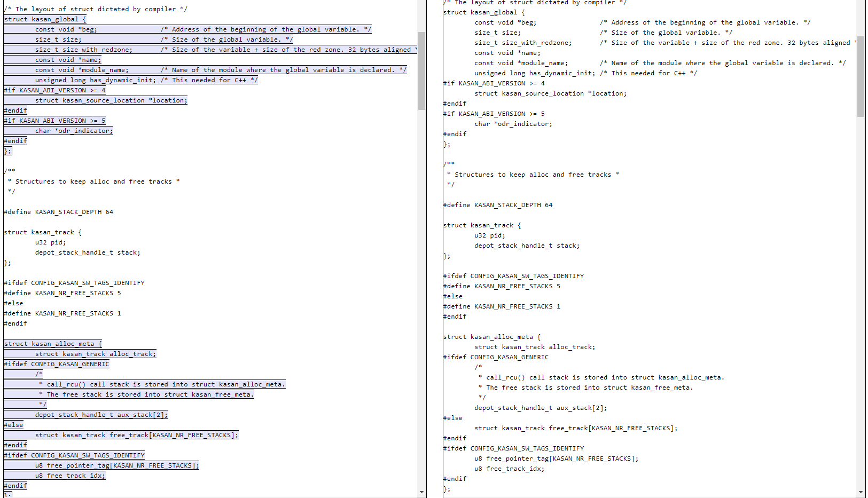Select 'struct kasan_track alloc_track;' in right pane

535,347
